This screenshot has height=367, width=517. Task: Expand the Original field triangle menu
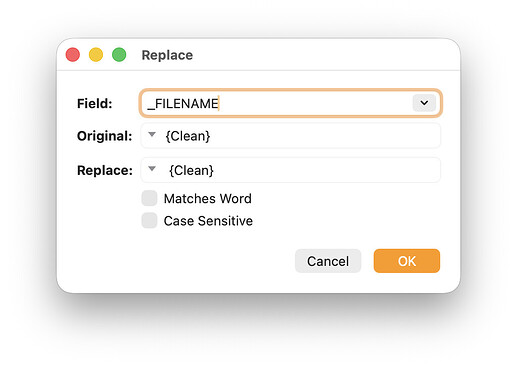[x=152, y=135]
